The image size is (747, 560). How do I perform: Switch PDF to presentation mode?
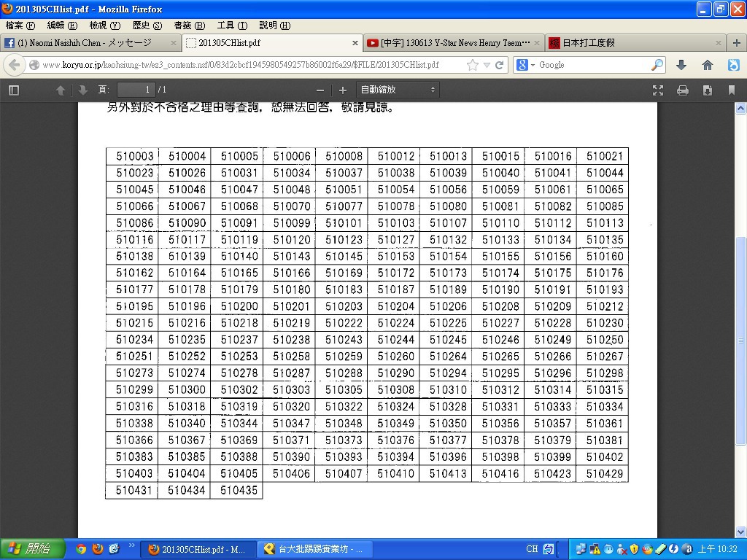point(658,90)
